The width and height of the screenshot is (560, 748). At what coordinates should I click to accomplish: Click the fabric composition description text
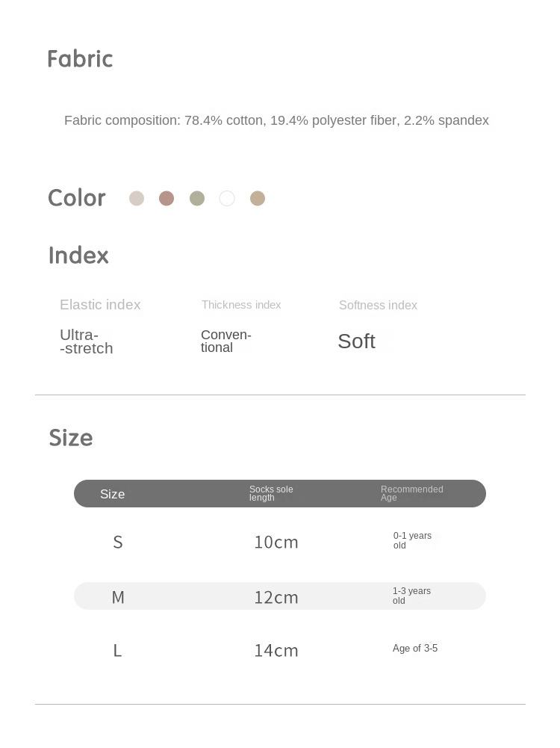pyautogui.click(x=276, y=120)
